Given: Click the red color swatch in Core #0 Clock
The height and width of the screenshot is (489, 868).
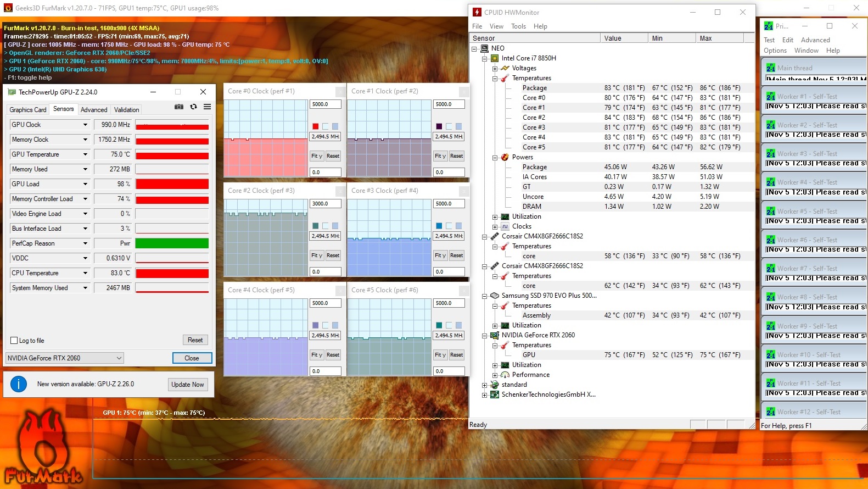Looking at the screenshot, I should click(x=316, y=126).
